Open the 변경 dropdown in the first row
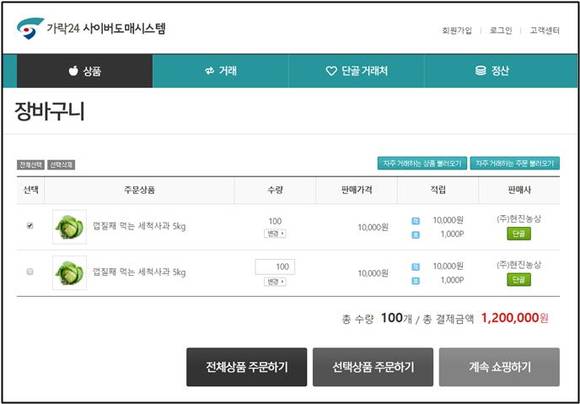This screenshot has width=580, height=404. tap(275, 234)
